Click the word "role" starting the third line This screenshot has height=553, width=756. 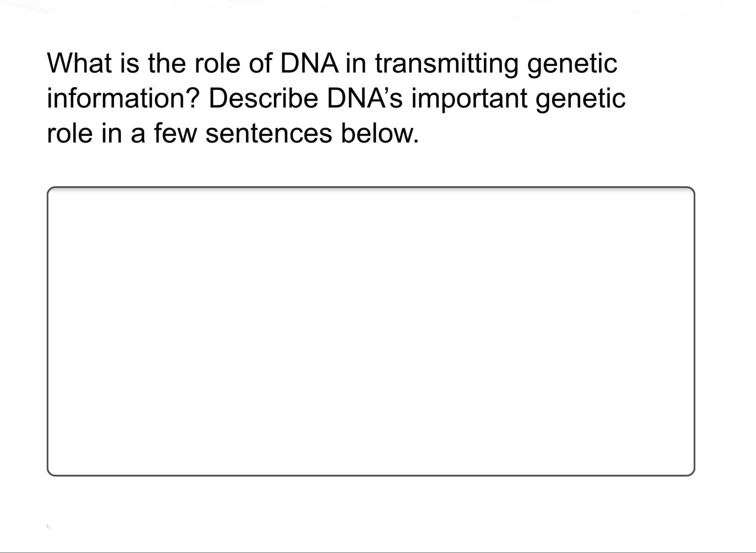[x=69, y=133]
